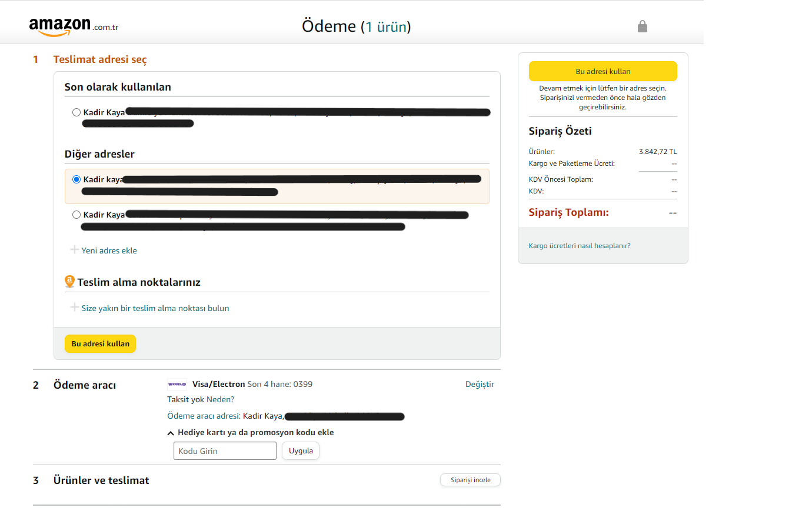Select the last Kadir Kaya address option
The height and width of the screenshot is (511, 812).
click(x=76, y=215)
